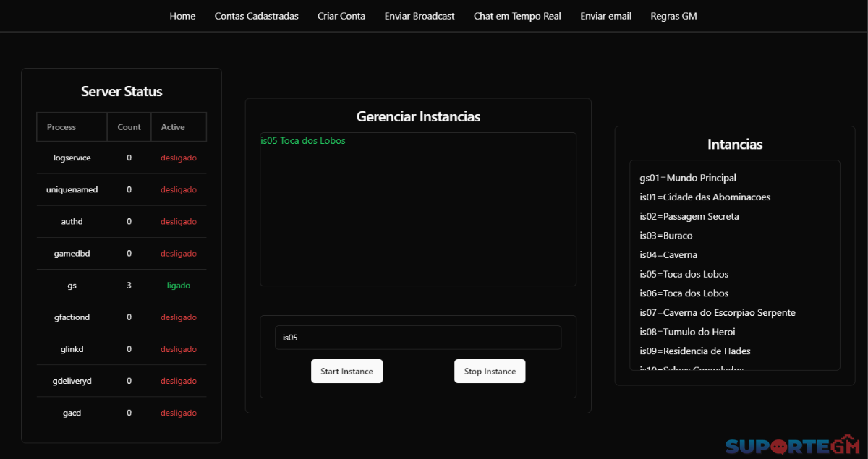The width and height of the screenshot is (868, 459).
Task: Focus the instance ID input containing is05
Action: coord(418,338)
